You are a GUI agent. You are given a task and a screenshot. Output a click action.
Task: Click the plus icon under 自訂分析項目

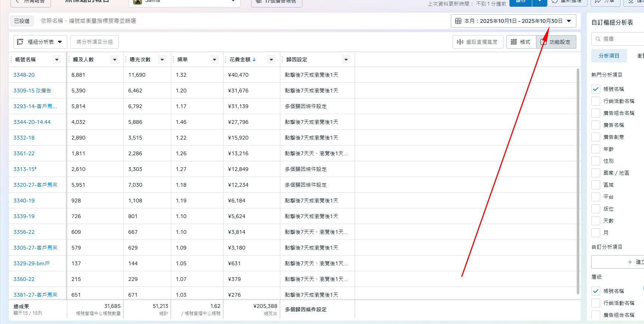click(630, 262)
